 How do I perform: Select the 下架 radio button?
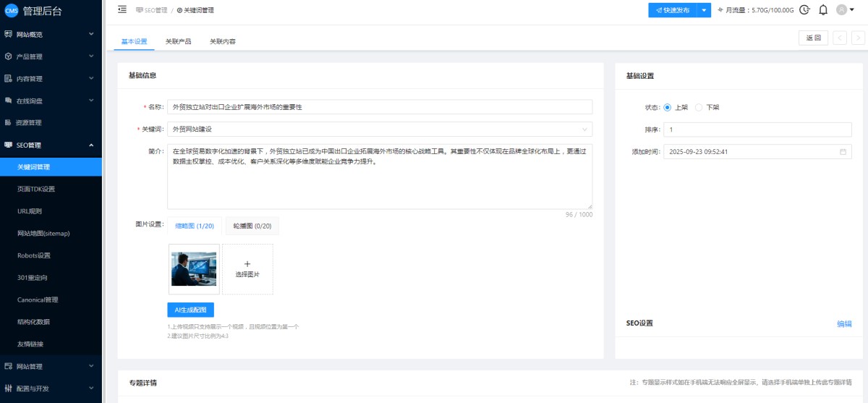[x=699, y=107]
